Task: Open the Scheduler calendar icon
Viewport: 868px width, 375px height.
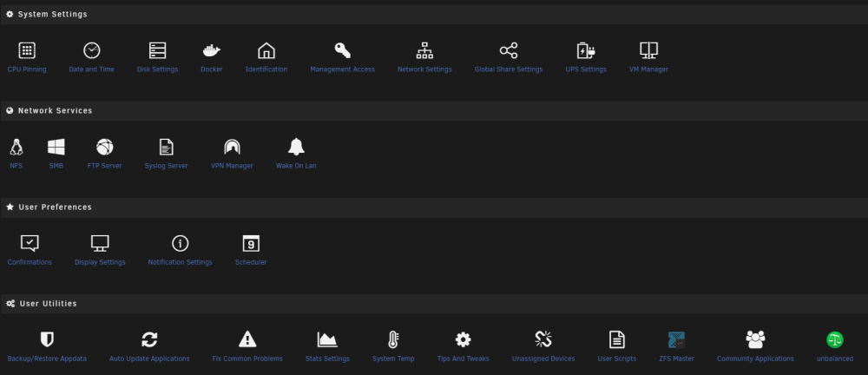Action: point(251,243)
